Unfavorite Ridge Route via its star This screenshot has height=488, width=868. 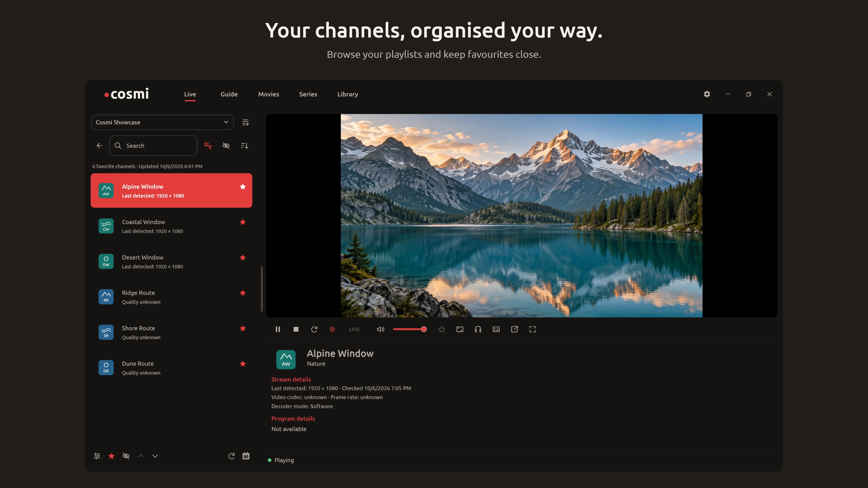tap(243, 293)
